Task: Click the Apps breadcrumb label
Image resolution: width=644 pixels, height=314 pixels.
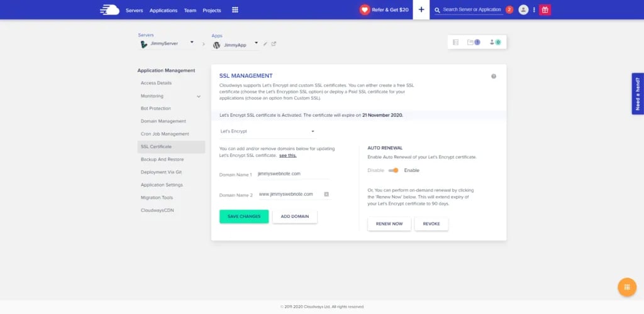Action: 217,36
